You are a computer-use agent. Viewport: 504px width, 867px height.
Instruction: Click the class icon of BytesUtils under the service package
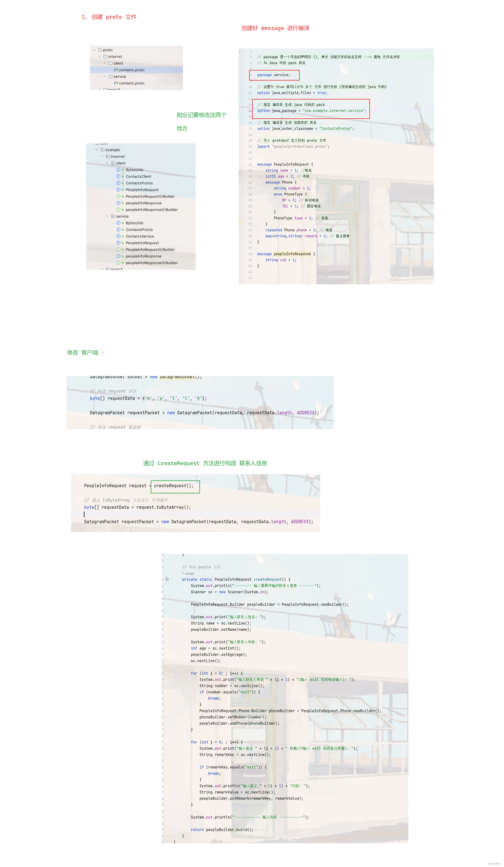118,223
